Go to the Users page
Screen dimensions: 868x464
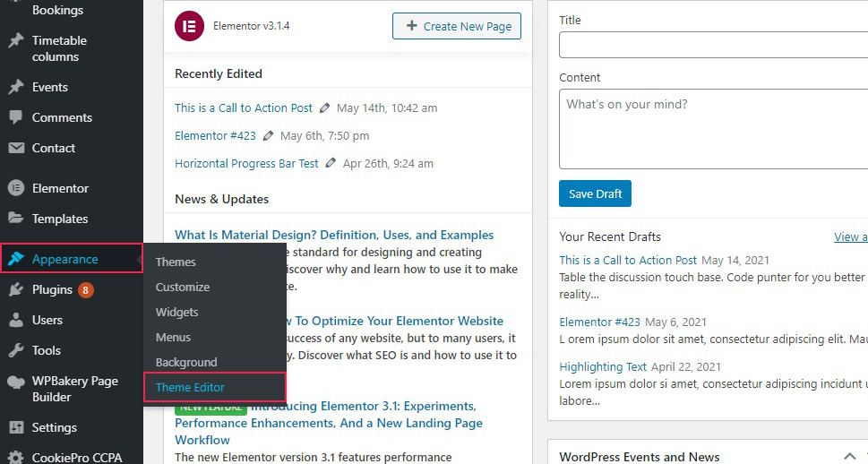coord(47,320)
